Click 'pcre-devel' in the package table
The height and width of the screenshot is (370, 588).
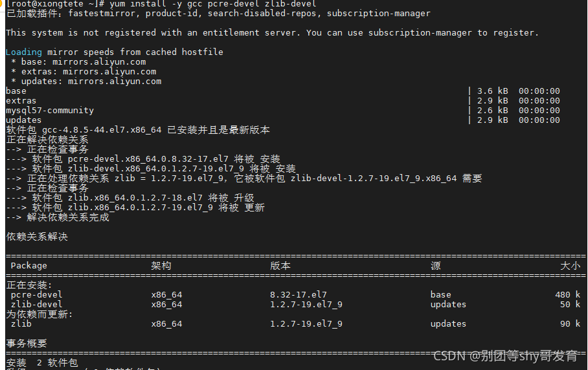36,295
